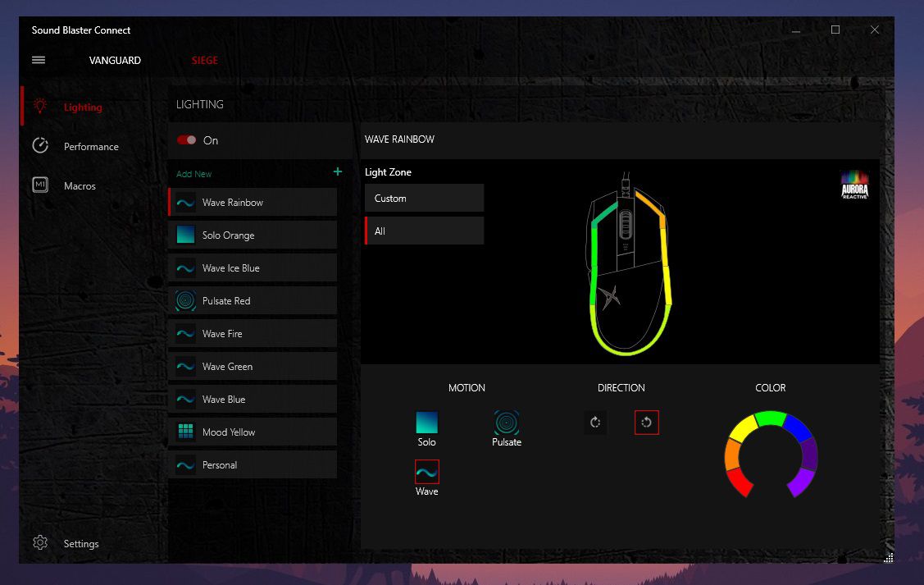Viewport: 924px width, 585px height.
Task: Click the wave icon beside Wave Blue
Action: [x=185, y=400]
